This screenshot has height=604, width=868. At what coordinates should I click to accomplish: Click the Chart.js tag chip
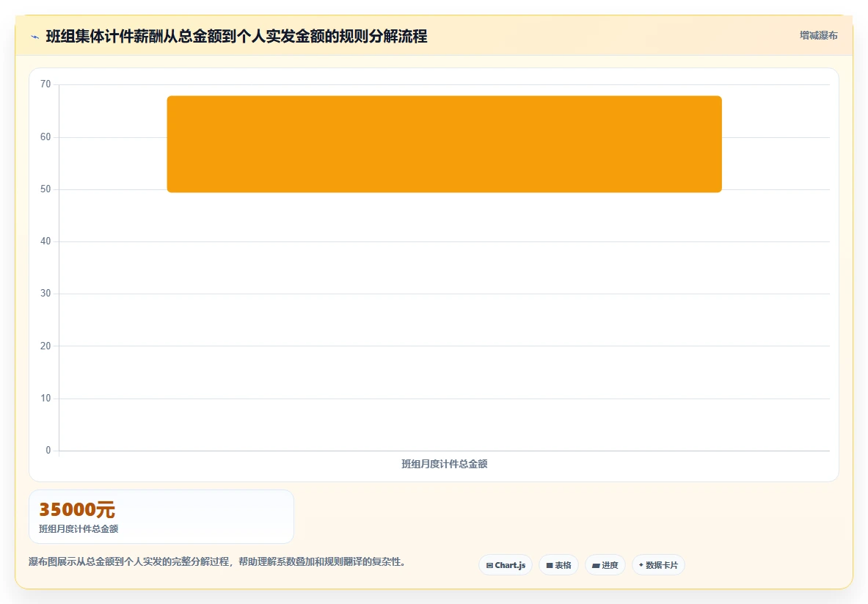click(x=506, y=565)
